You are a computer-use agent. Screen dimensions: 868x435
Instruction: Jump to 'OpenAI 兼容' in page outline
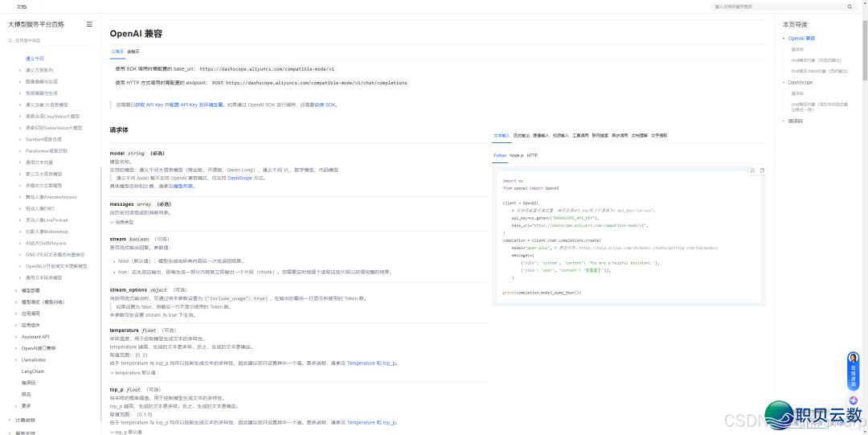801,39
